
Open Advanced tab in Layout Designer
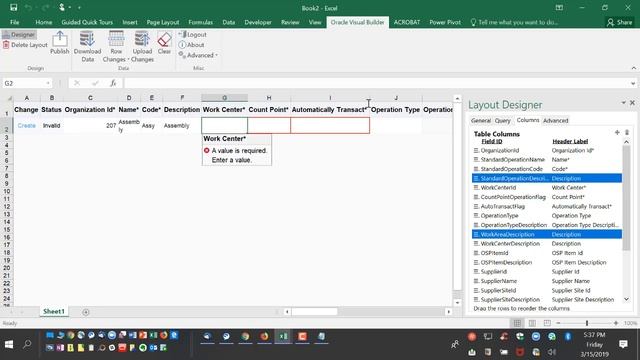tap(556, 120)
